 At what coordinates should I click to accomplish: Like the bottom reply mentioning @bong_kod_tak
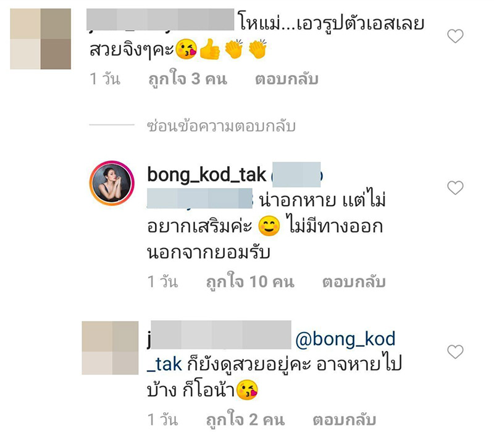[x=455, y=352]
